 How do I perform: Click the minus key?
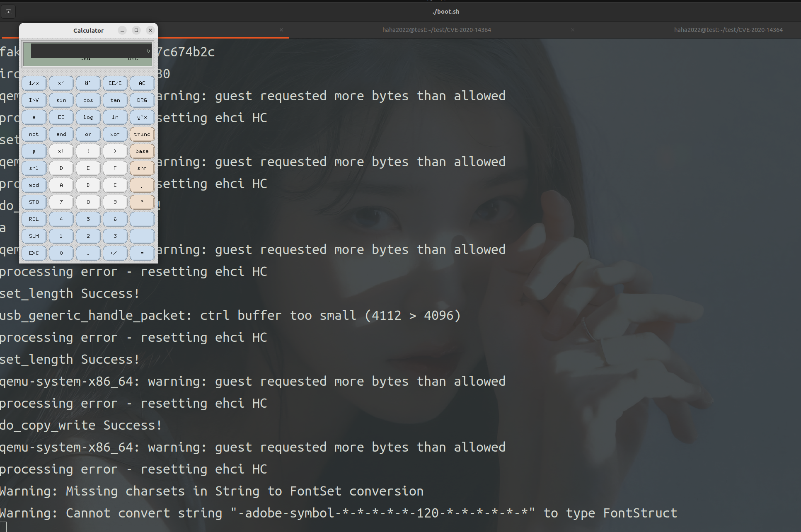tap(142, 219)
